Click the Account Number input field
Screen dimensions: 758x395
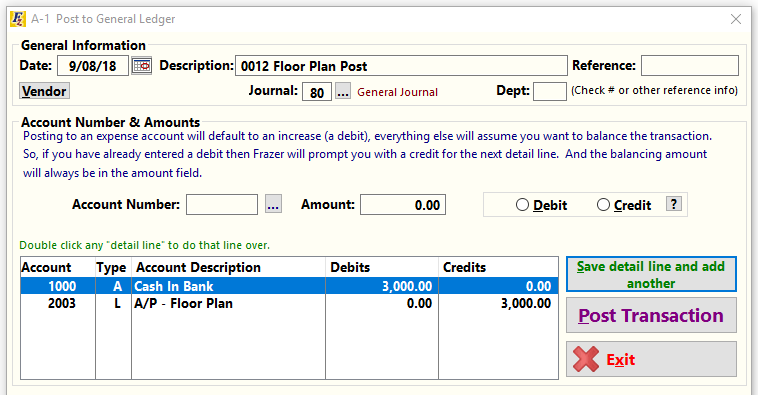click(222, 205)
